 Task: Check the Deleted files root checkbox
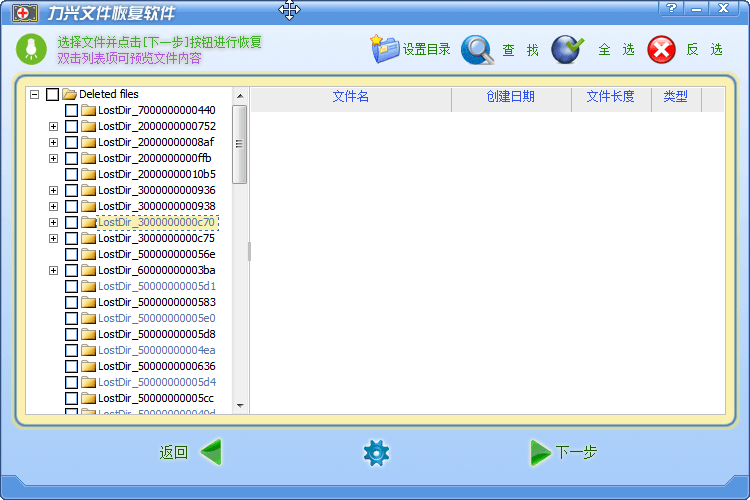(53, 94)
